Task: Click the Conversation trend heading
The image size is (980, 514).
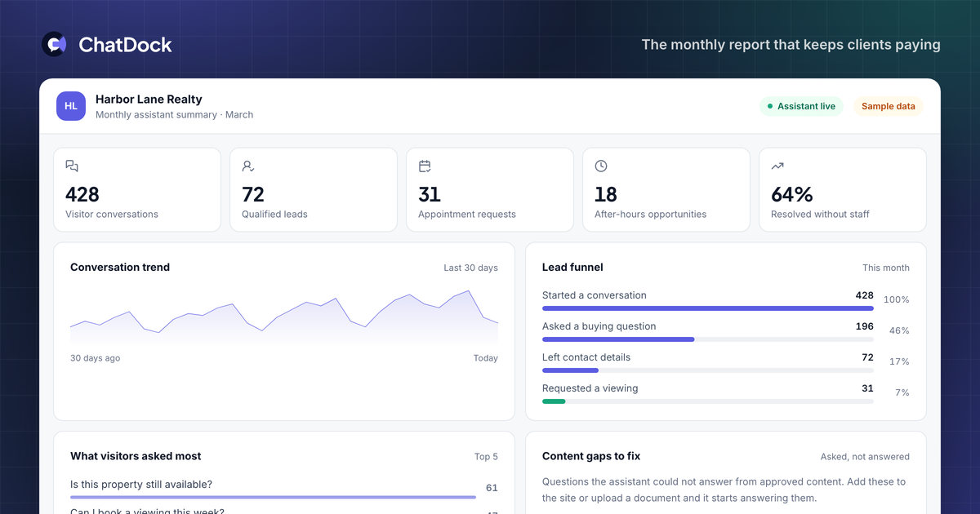Action: [120, 267]
